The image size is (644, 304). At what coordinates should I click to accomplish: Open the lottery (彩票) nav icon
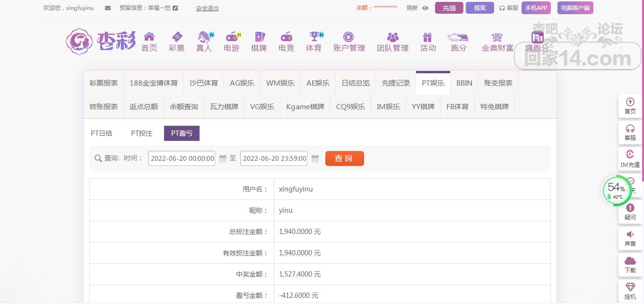click(x=176, y=37)
